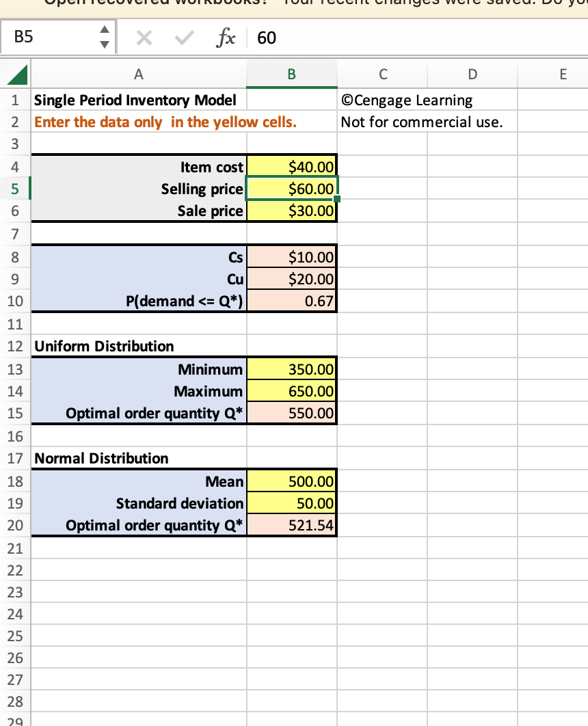Image resolution: width=588 pixels, height=726 pixels.
Task: Select the 50.00 standard deviation cell
Action: tap(292, 503)
